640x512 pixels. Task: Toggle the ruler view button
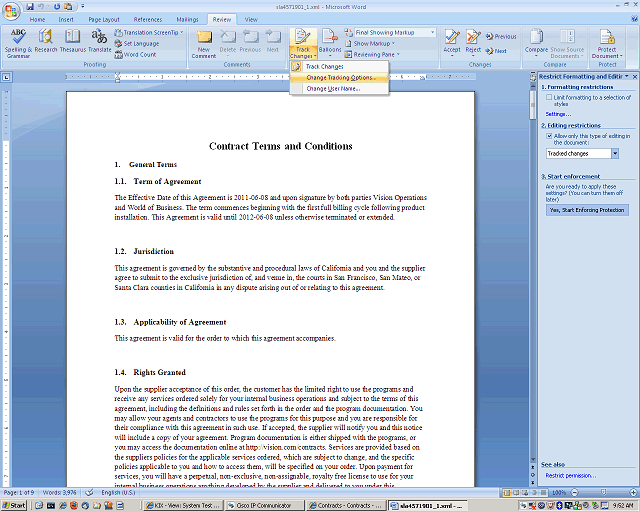pos(532,76)
